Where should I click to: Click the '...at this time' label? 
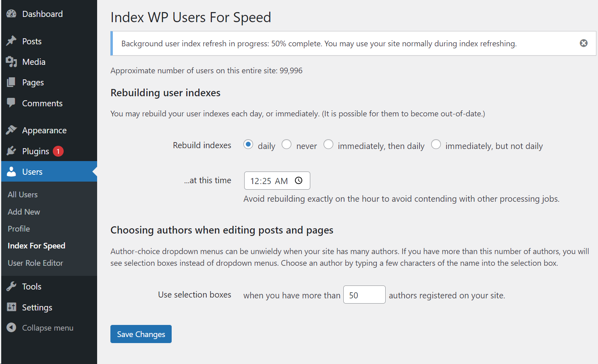click(x=208, y=180)
